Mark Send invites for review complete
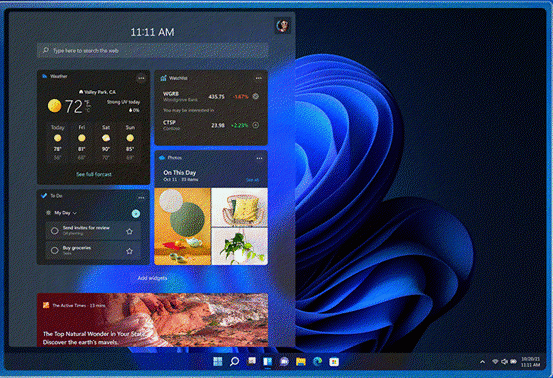Screen dimensions: 553x378 tap(54, 231)
